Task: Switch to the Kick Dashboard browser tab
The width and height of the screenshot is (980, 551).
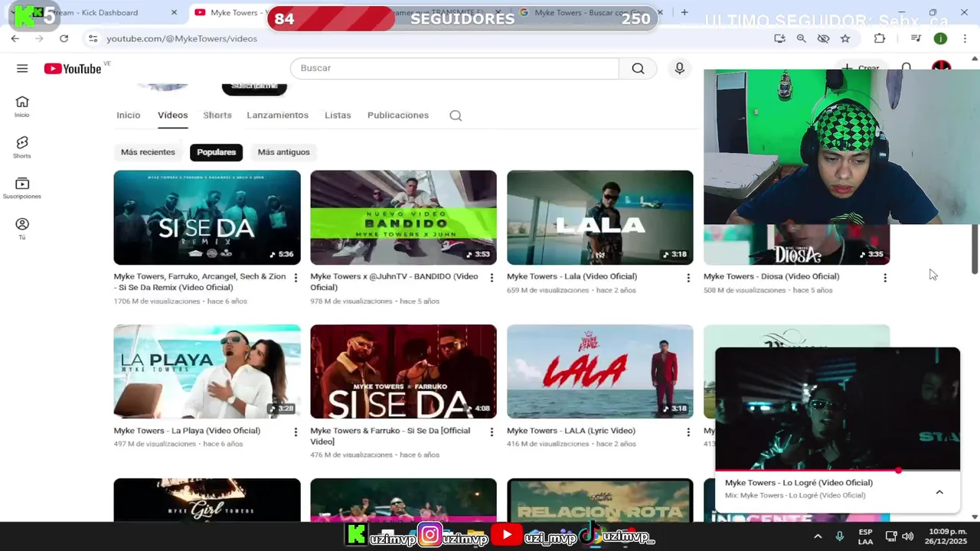Action: (x=96, y=12)
